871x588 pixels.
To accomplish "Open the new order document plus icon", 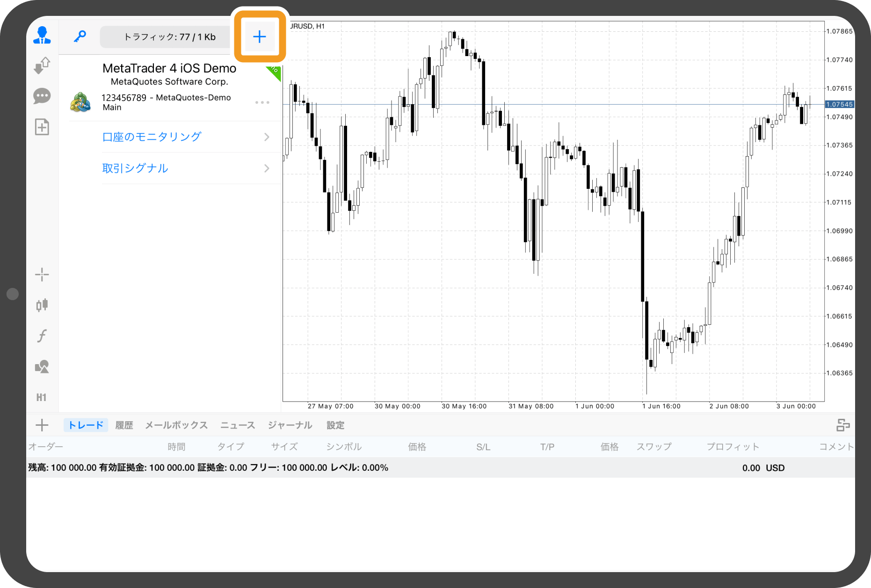I will pos(42,127).
